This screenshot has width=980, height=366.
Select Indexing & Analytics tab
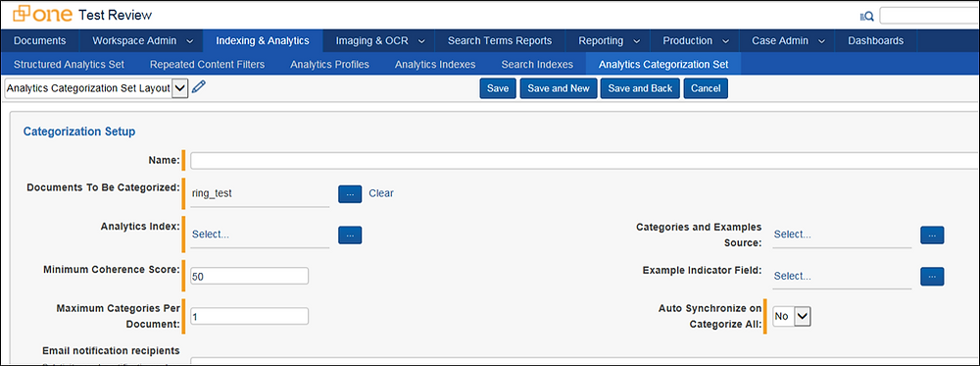coord(263,40)
